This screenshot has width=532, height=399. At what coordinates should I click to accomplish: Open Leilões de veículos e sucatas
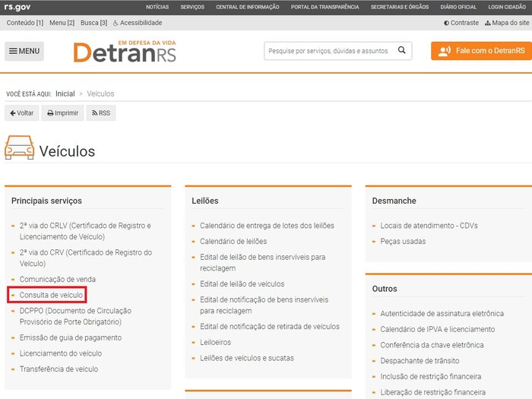247,358
